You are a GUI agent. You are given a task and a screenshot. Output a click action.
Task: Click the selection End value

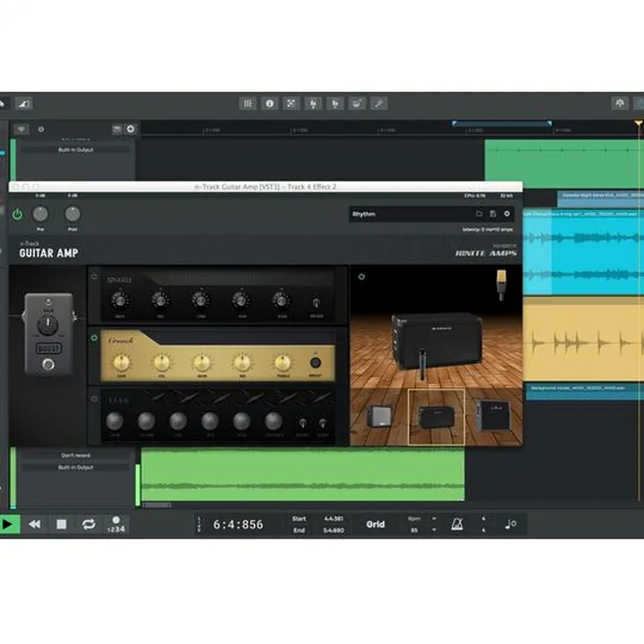tap(334, 530)
